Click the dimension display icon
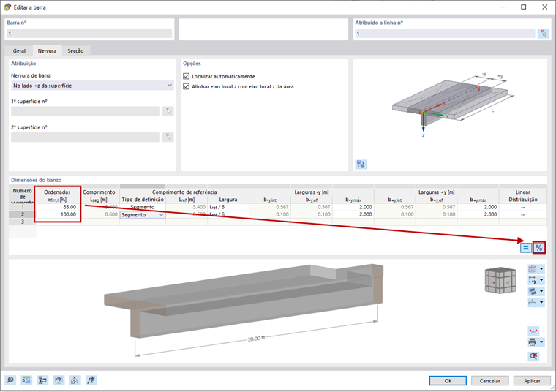The height and width of the screenshot is (392, 556). 533,302
